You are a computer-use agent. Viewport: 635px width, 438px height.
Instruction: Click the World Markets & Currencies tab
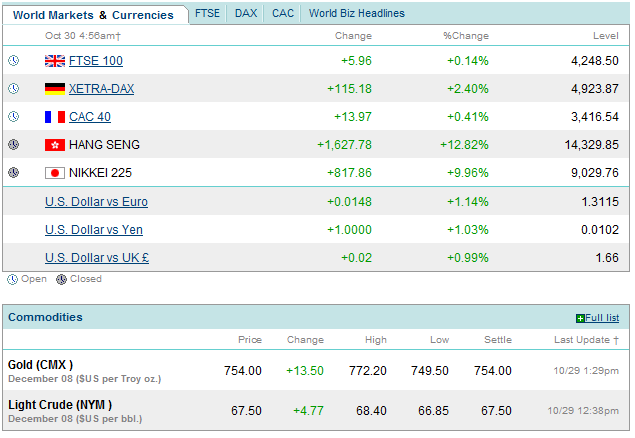click(93, 15)
